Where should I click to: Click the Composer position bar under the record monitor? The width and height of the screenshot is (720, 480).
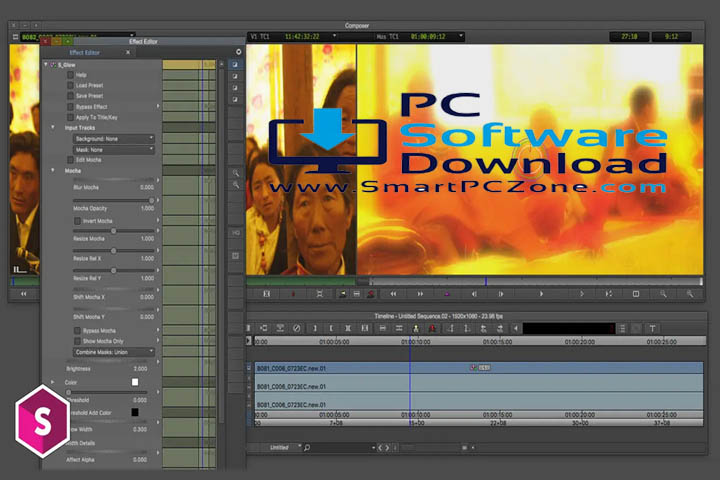(535, 281)
